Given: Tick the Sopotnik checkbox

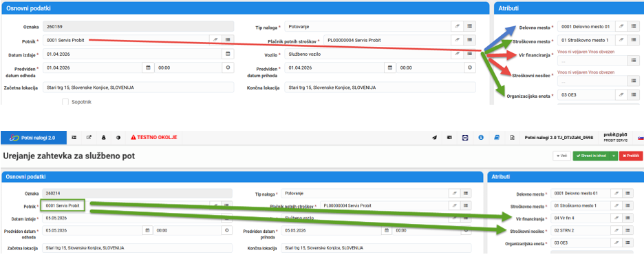Looking at the screenshot, I should [65, 101].
